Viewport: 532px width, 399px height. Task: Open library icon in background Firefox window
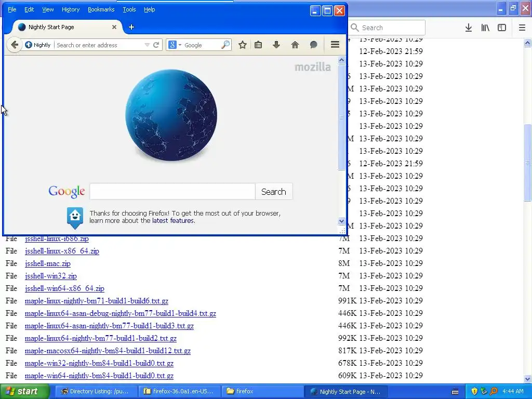click(x=485, y=28)
